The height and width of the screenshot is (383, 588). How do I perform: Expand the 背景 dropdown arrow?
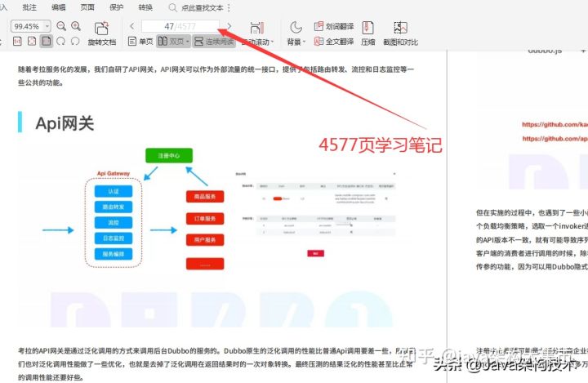point(304,42)
